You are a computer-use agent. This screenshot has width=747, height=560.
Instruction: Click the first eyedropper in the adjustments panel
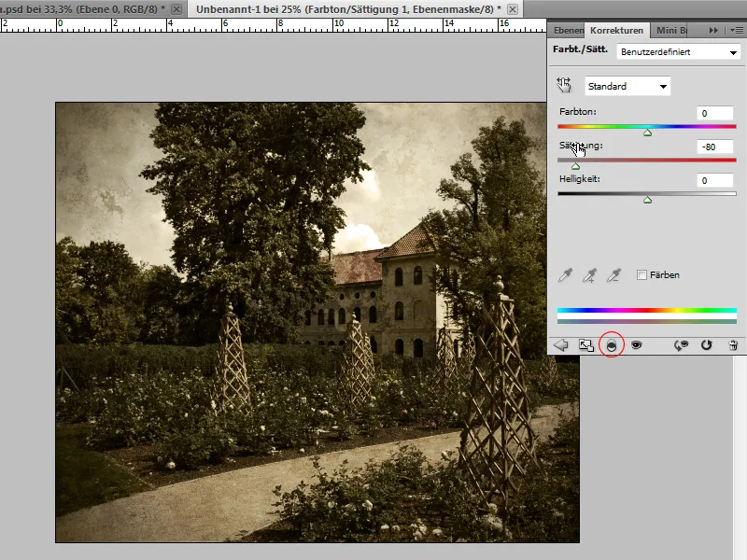(x=565, y=274)
